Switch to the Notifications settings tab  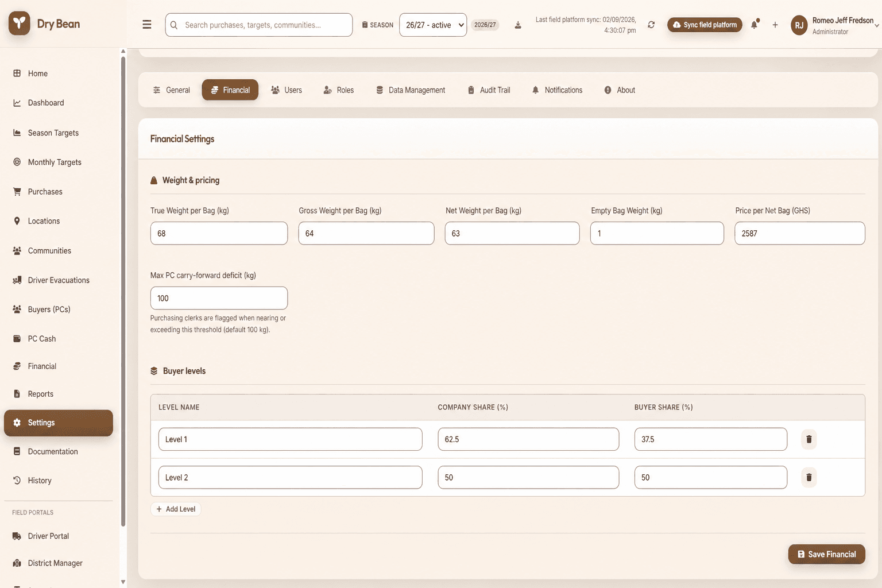557,90
